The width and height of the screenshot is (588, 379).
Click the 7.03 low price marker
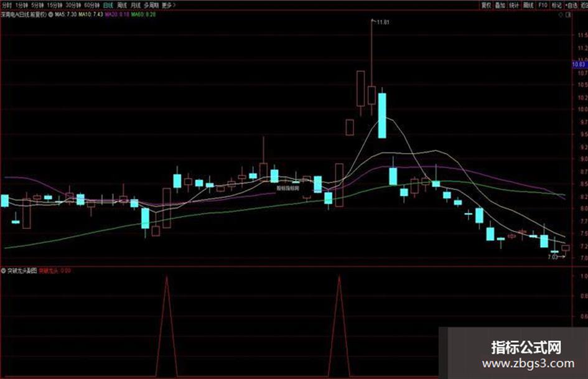coord(553,257)
